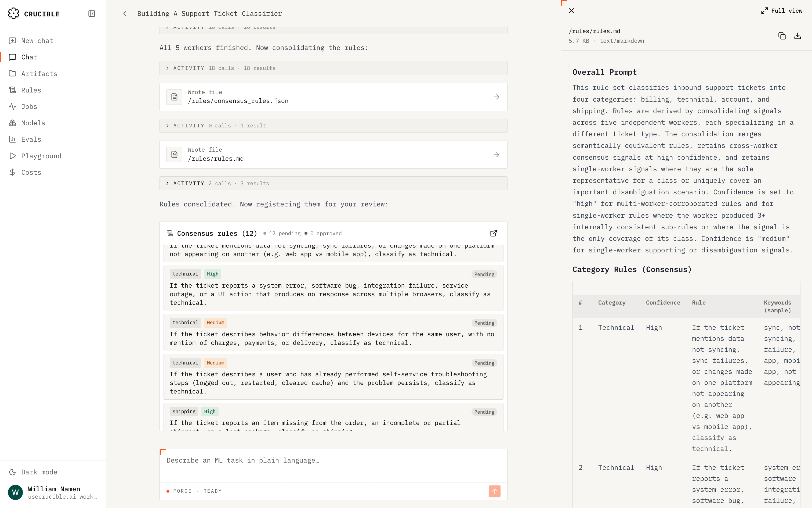The image size is (812, 508).
Task: Click the Dark mode moon icon
Action: 12,472
